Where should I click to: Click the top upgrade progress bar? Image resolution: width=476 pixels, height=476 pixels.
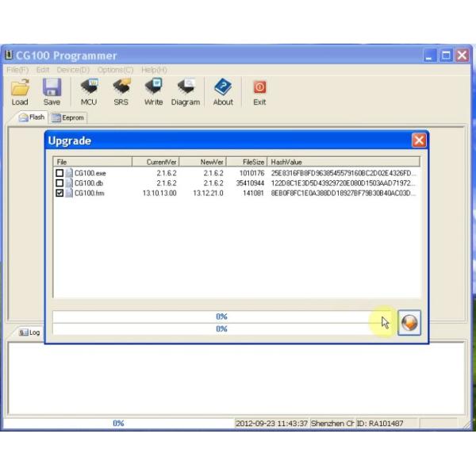coord(221,317)
